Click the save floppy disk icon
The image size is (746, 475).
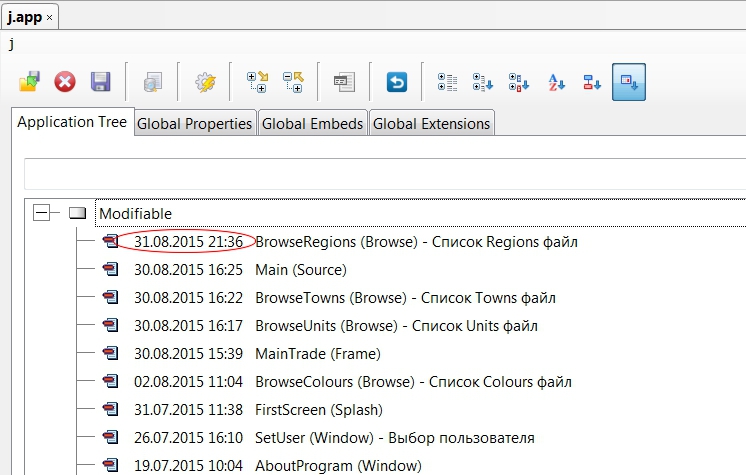click(100, 82)
